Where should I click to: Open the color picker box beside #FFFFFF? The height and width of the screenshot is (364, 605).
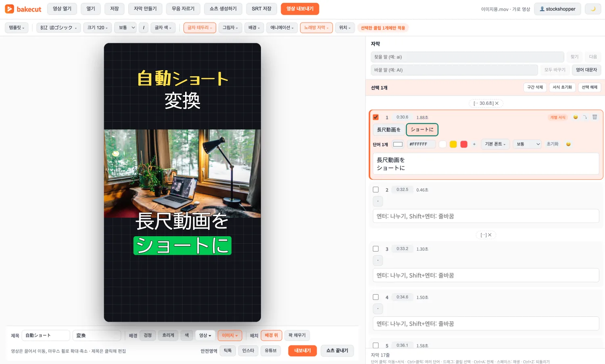pos(398,144)
